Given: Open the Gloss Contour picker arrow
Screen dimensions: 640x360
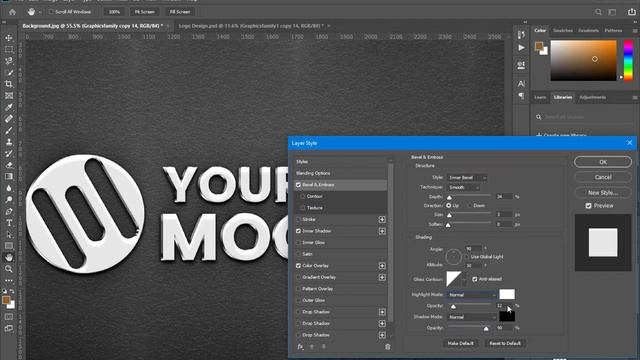Looking at the screenshot, I should (x=464, y=280).
